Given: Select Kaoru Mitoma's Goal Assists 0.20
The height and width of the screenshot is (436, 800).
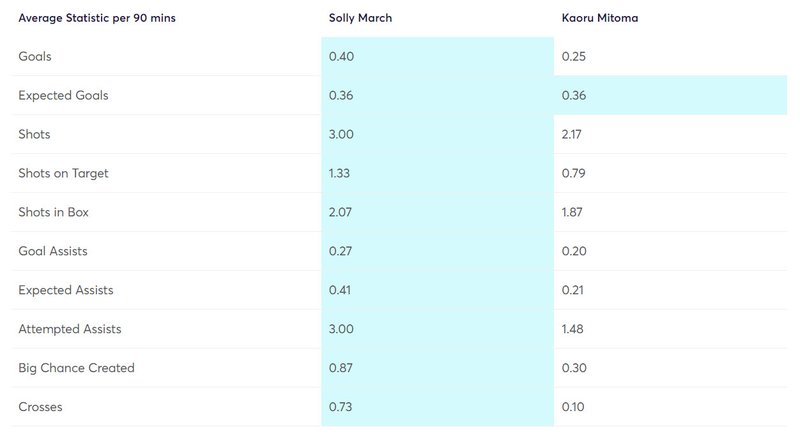Looking at the screenshot, I should (574, 251).
